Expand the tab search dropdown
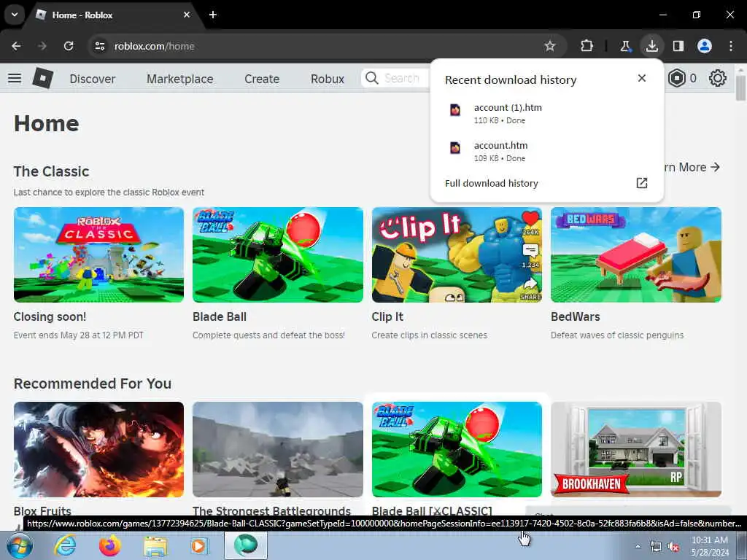 coord(15,15)
